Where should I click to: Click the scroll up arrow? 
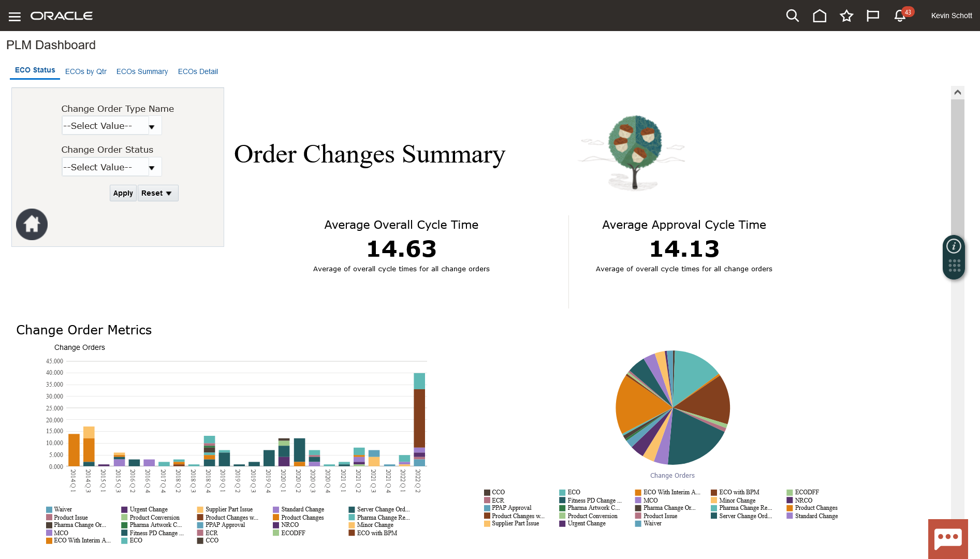click(x=957, y=92)
